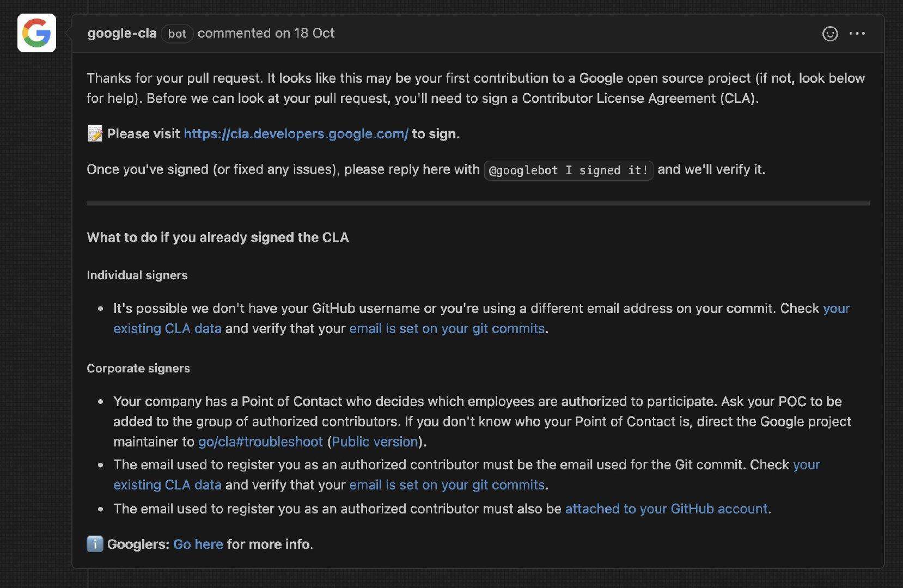Click the What to do if you already signed heading

click(x=218, y=237)
